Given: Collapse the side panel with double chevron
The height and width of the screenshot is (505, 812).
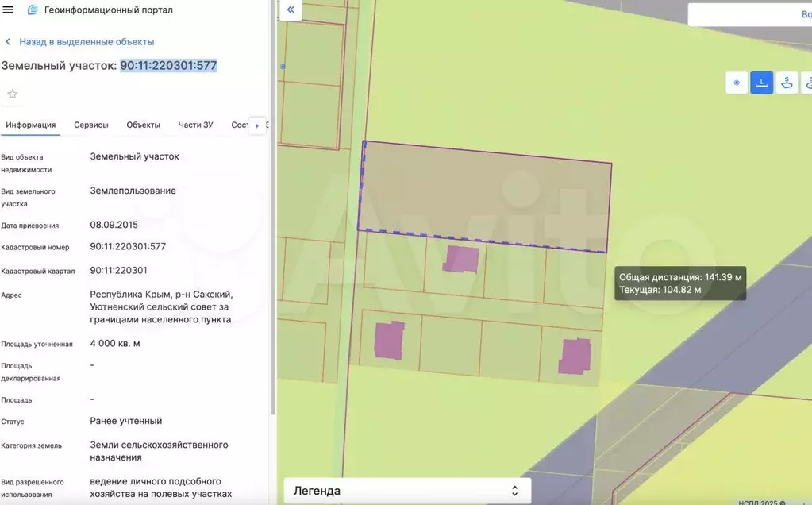Looking at the screenshot, I should (x=291, y=10).
